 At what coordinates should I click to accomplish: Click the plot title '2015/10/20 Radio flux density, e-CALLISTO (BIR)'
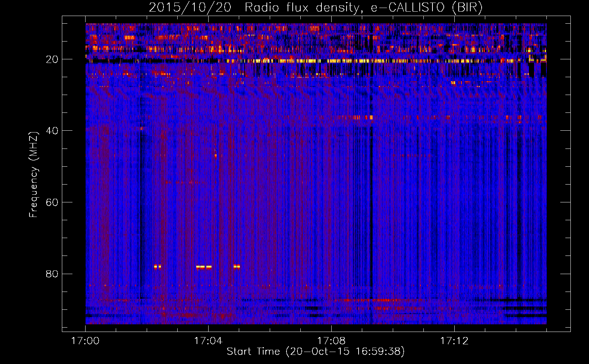(x=316, y=7)
